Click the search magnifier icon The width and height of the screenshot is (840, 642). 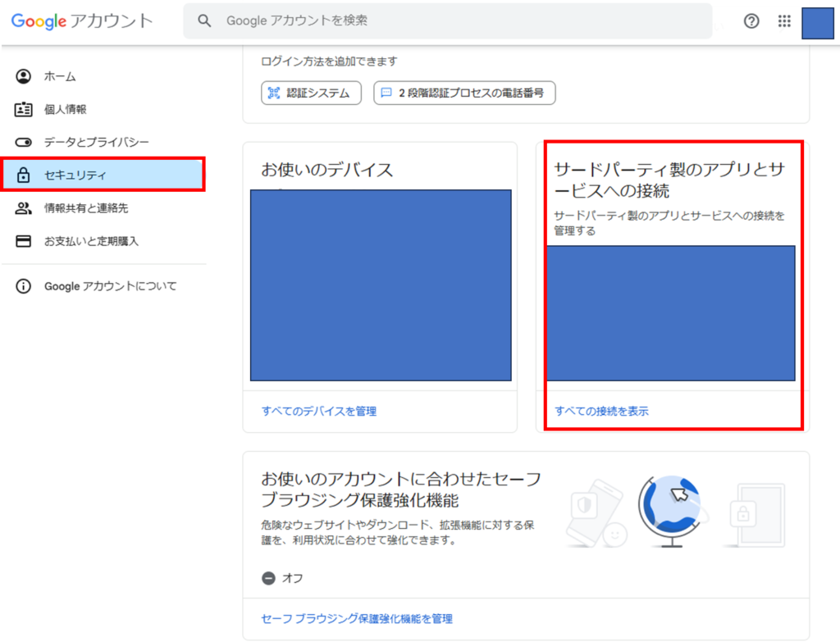pos(204,20)
